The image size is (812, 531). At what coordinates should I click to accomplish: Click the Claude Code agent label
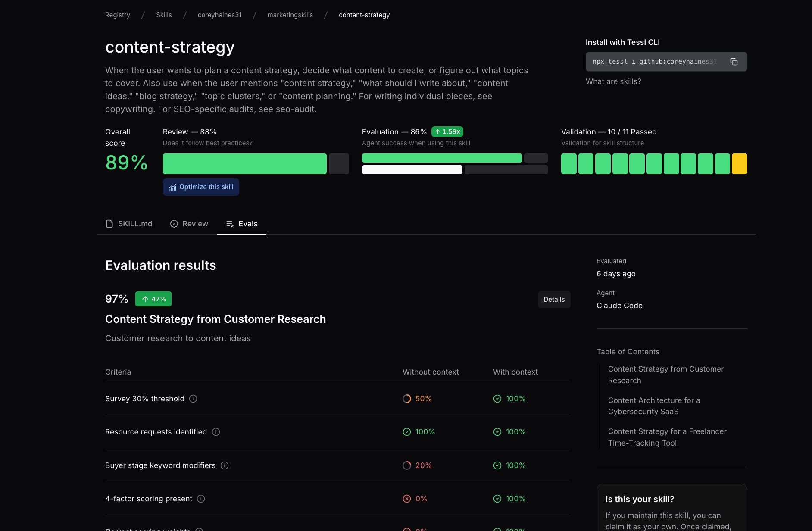619,306
